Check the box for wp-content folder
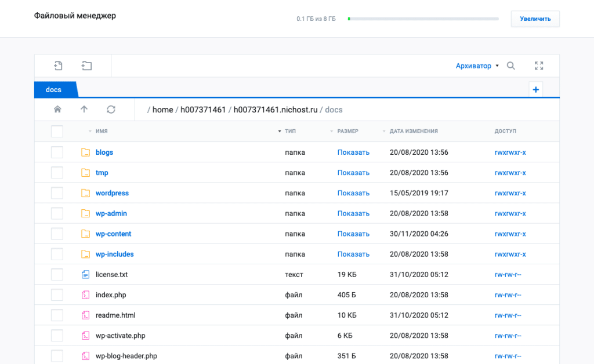This screenshot has height=364, width=594. pyautogui.click(x=57, y=234)
